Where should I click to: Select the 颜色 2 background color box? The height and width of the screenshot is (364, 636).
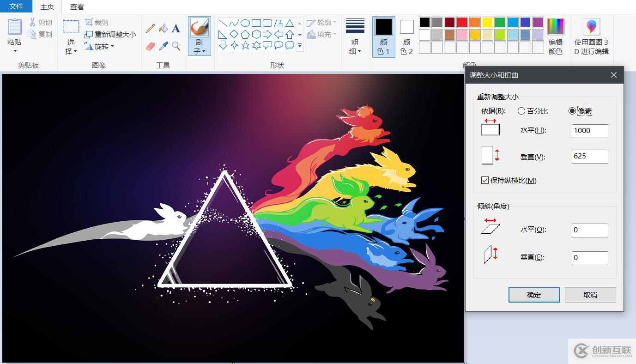(406, 37)
